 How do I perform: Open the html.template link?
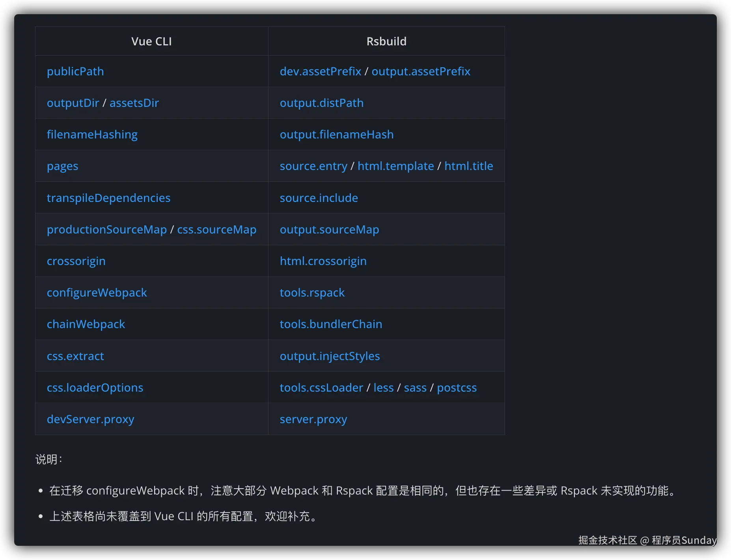(396, 166)
